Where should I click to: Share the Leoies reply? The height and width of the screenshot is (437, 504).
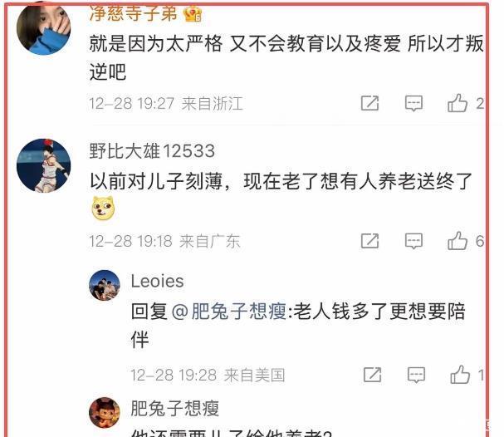point(372,375)
